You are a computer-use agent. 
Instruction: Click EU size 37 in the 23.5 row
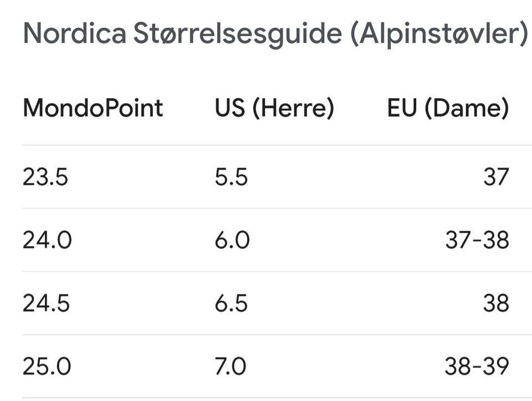pos(495,177)
